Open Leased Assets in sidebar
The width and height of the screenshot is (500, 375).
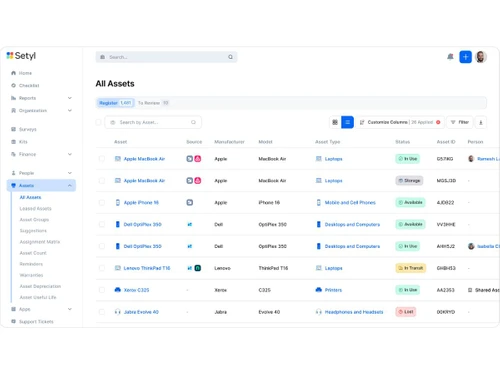point(35,208)
